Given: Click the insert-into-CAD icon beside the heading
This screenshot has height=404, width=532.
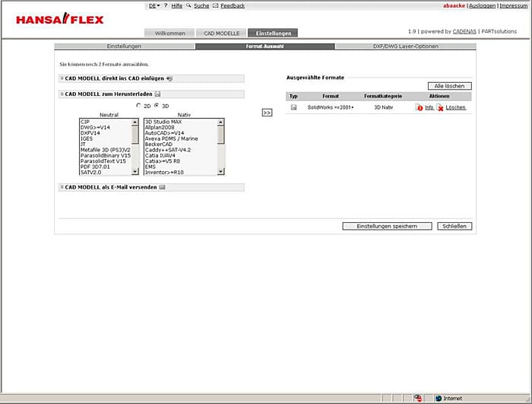Looking at the screenshot, I should tap(169, 78).
